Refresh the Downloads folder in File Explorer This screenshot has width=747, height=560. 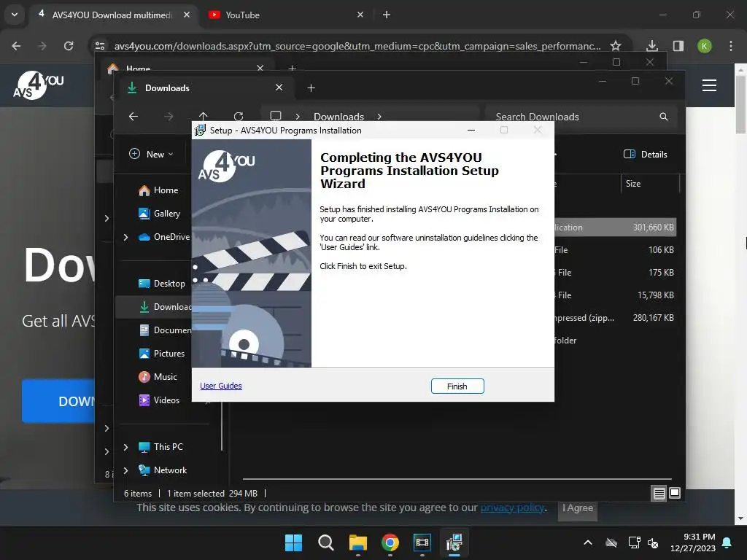coord(239,116)
